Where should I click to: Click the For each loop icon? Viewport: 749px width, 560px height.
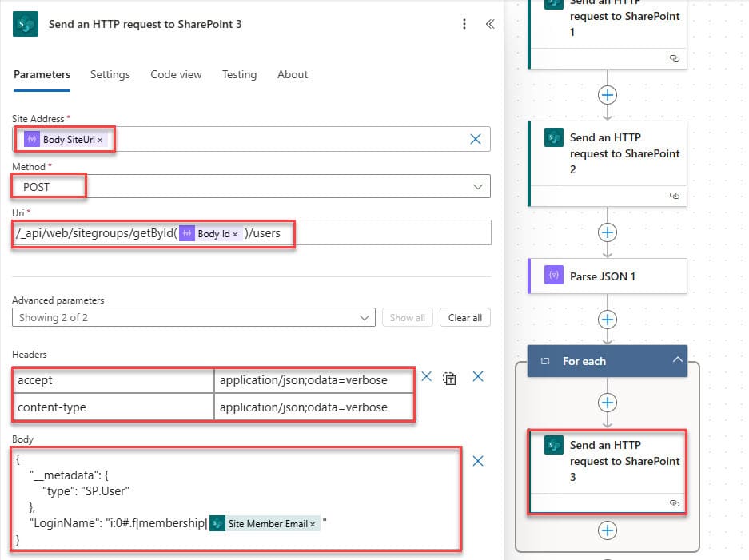tap(545, 361)
